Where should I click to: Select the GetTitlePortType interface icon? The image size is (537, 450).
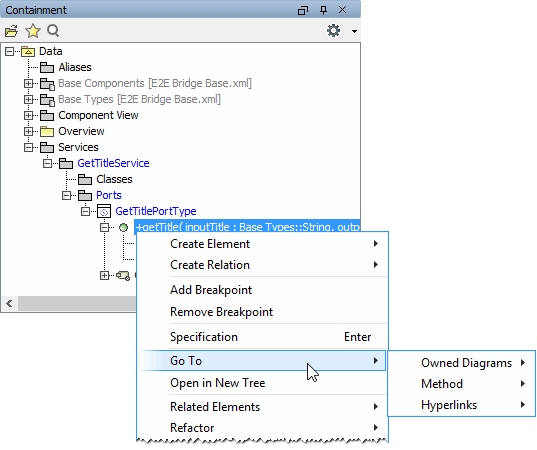point(104,211)
